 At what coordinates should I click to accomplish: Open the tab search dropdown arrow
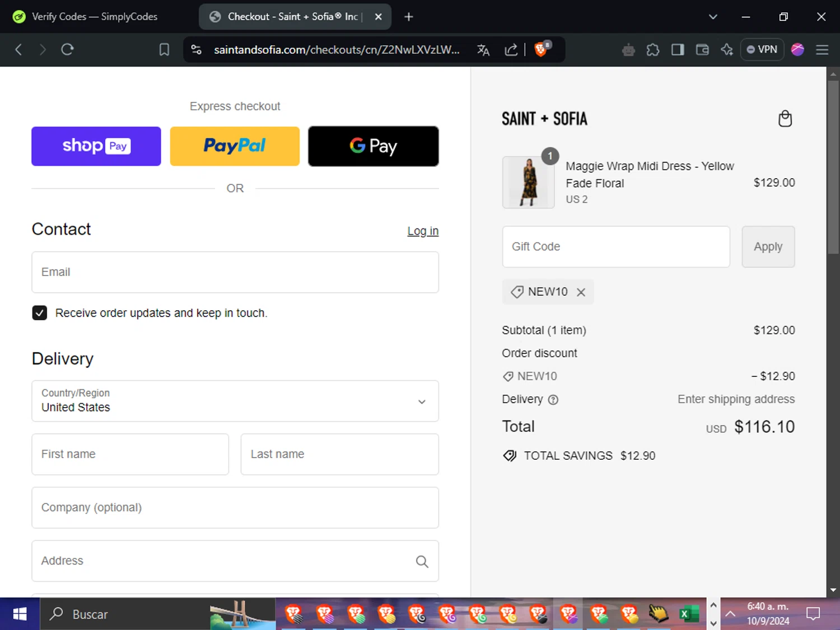tap(713, 17)
